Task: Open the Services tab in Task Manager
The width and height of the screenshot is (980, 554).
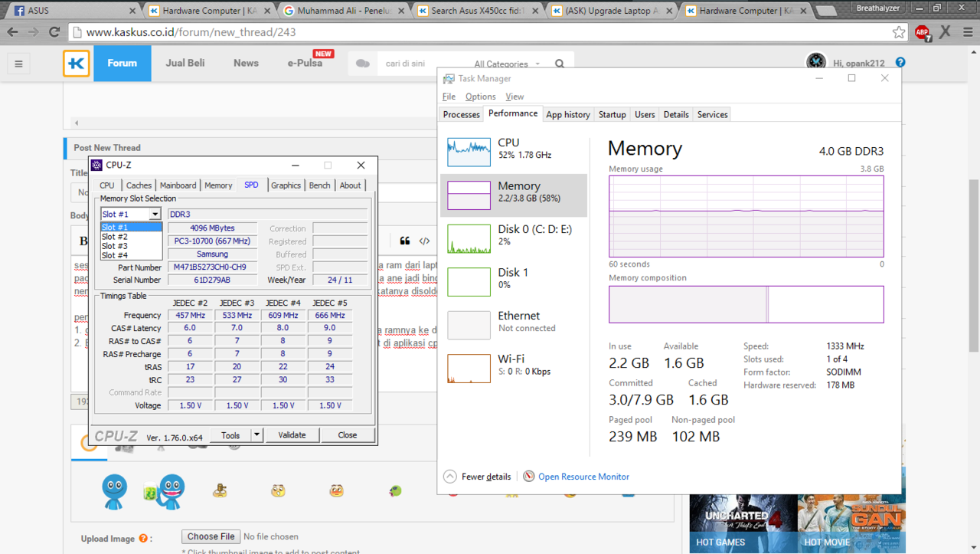Action: pos(712,115)
